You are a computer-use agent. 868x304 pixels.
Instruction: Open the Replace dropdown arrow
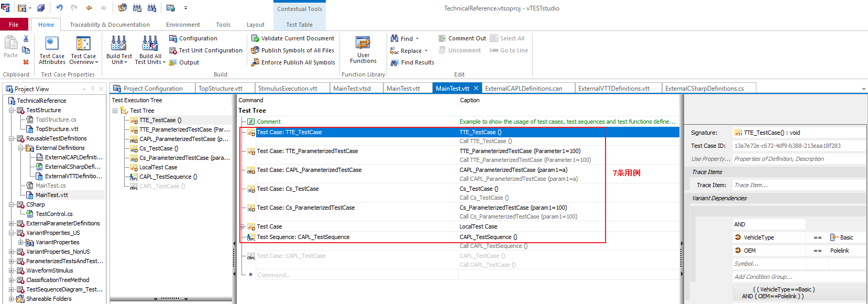pos(426,51)
